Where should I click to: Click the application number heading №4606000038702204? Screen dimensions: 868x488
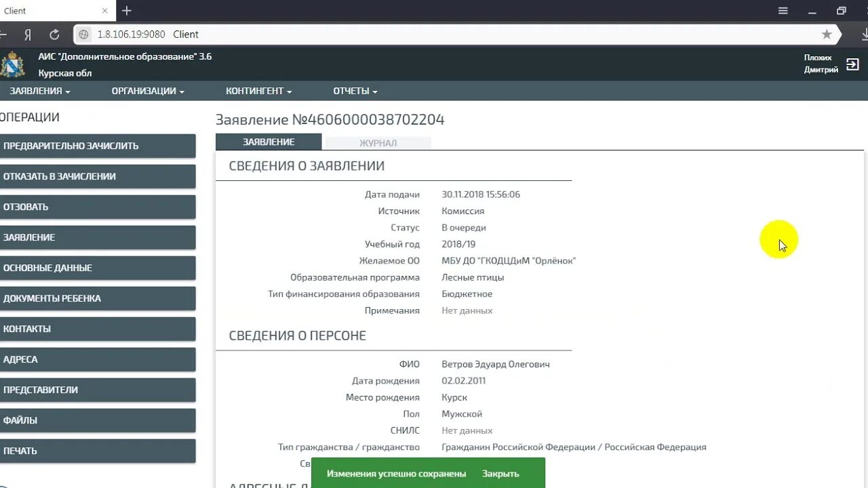click(x=368, y=120)
